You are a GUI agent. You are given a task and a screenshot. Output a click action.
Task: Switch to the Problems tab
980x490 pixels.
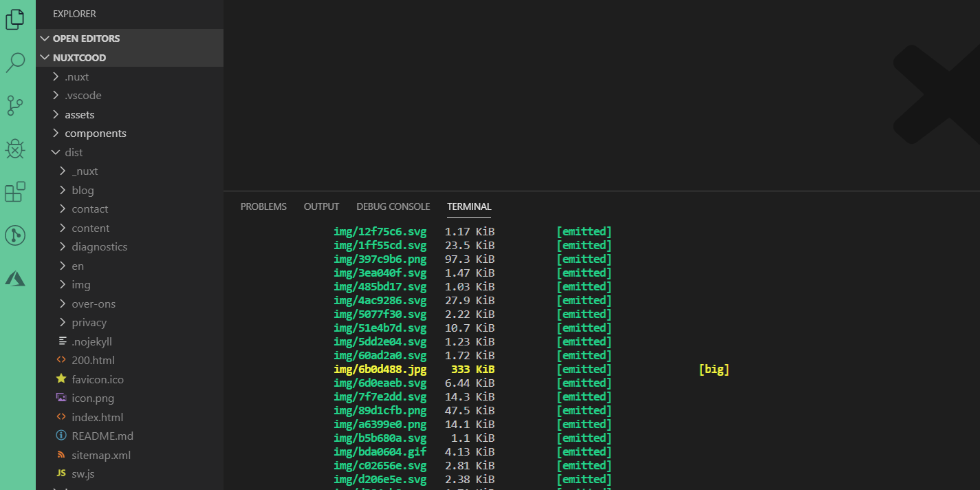263,206
